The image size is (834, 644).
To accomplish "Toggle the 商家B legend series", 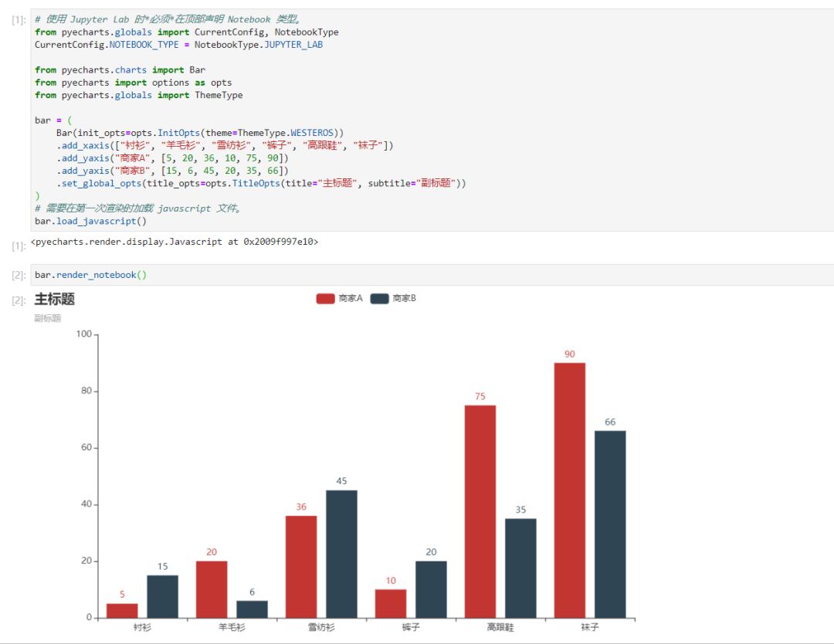I will tap(393, 298).
